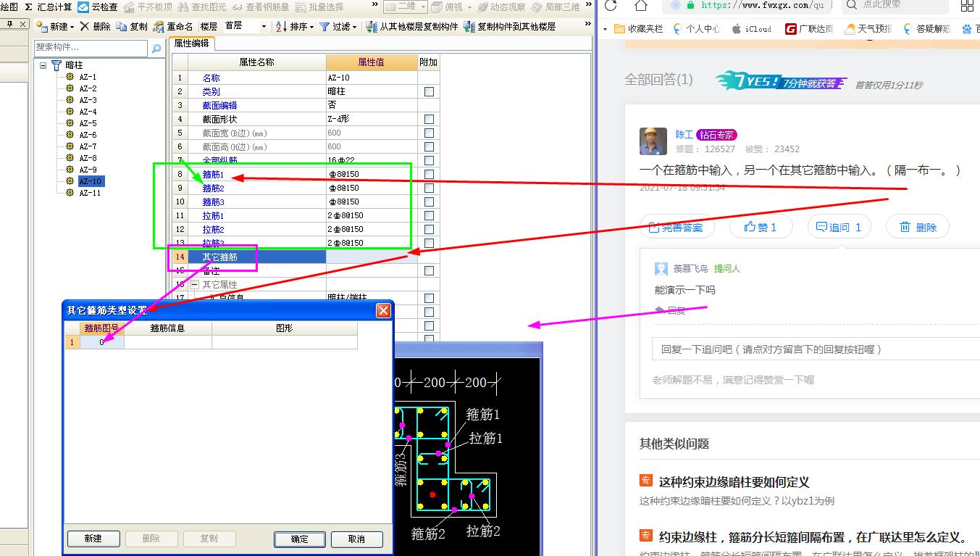The height and width of the screenshot is (556, 980).
Task: Toggle 附加 checkbox for 拉筋2 row
Action: click(429, 230)
